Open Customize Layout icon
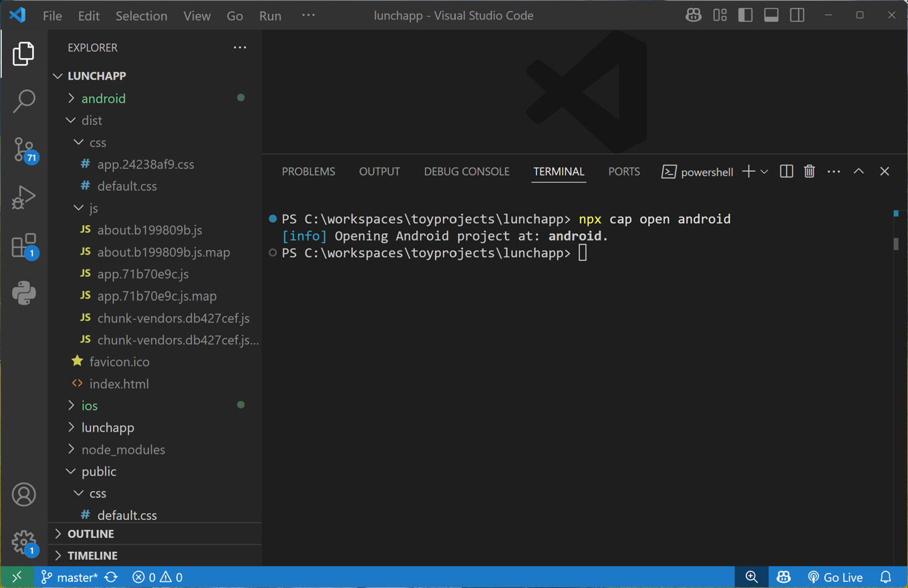The image size is (908, 588). (x=720, y=15)
